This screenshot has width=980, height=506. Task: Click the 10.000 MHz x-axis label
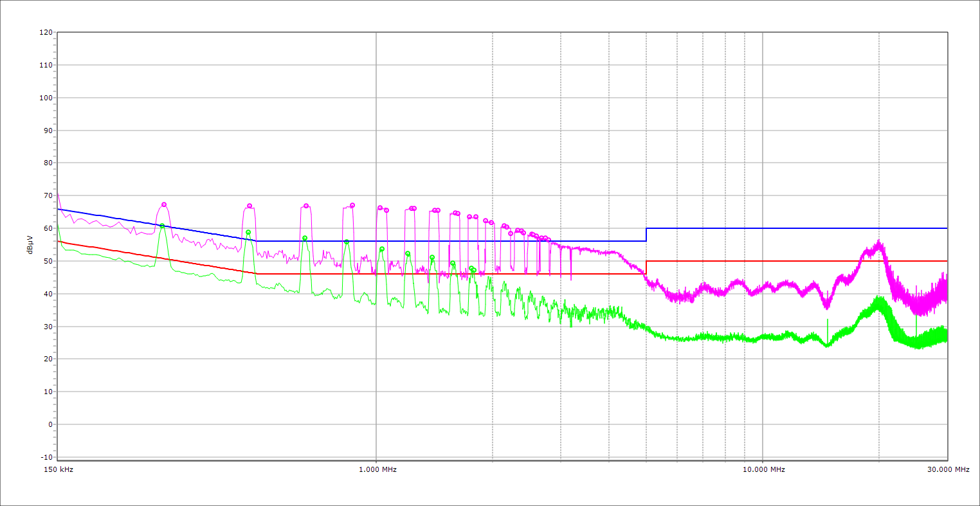point(763,469)
